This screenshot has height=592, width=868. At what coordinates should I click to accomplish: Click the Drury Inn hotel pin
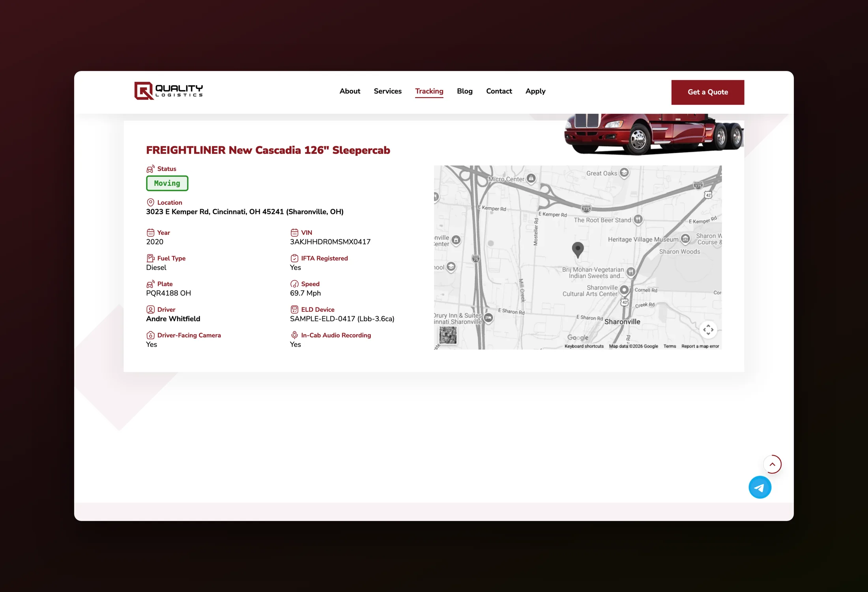point(488,318)
